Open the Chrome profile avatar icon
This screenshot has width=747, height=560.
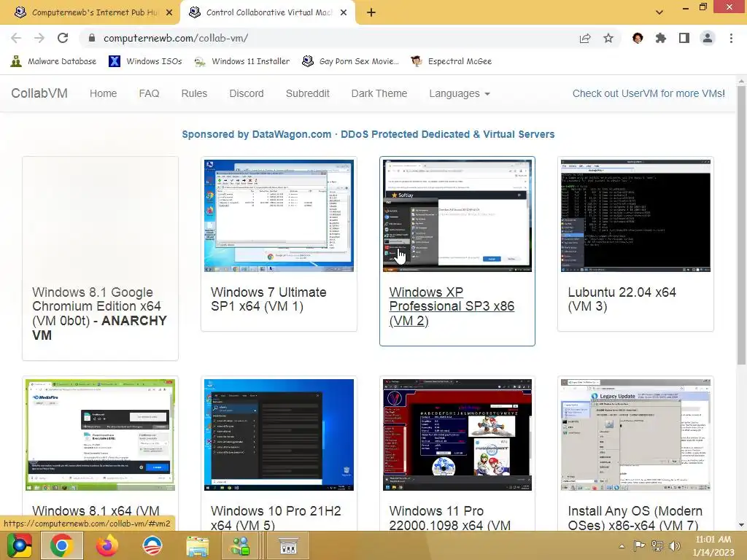coord(708,38)
